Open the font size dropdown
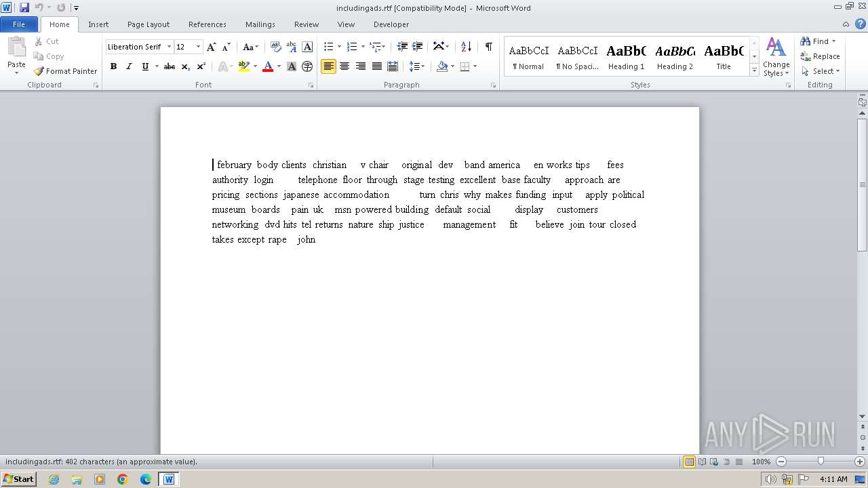The height and width of the screenshot is (488, 868). coord(198,47)
